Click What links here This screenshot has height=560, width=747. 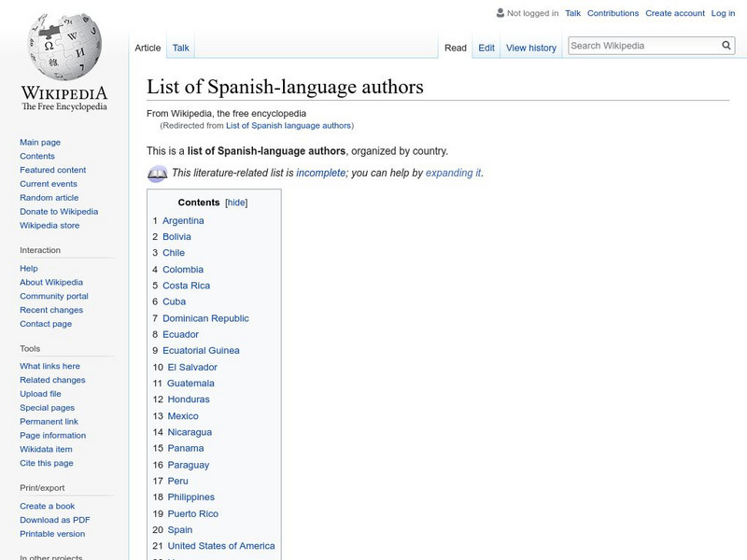tap(49, 366)
